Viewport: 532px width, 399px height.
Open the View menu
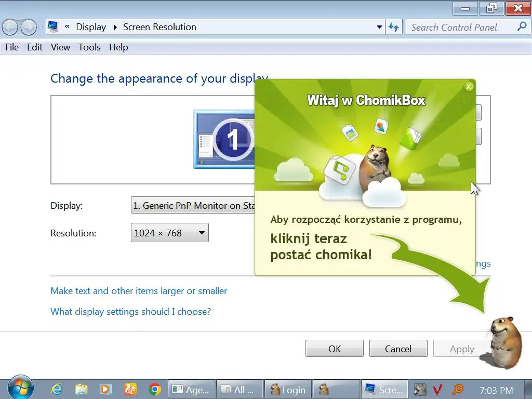click(x=60, y=47)
